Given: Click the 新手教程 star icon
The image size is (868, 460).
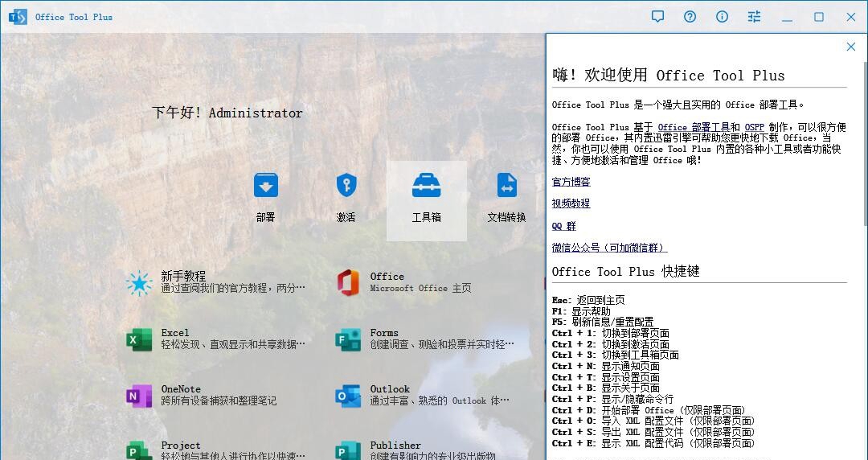Looking at the screenshot, I should click(139, 283).
